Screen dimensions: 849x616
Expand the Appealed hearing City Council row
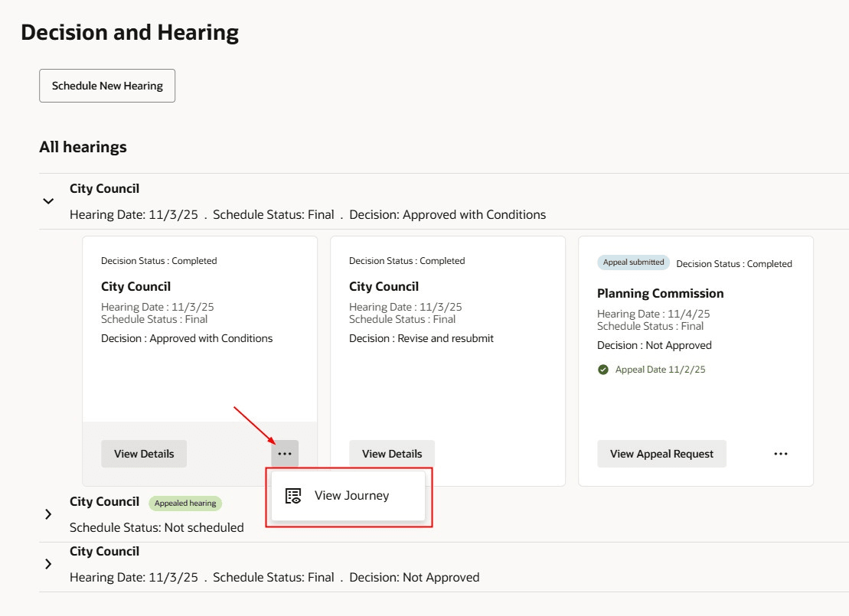click(47, 513)
